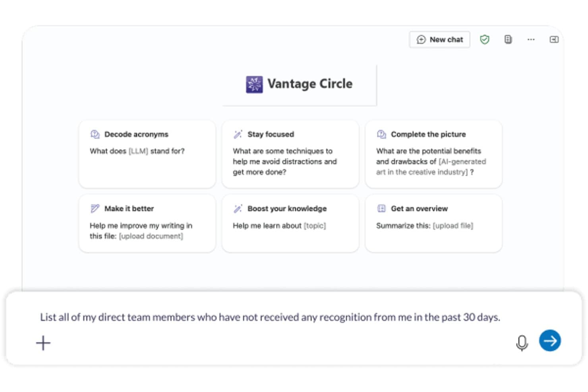Click the Make it better pencil icon
The width and height of the screenshot is (588, 392).
click(x=95, y=209)
